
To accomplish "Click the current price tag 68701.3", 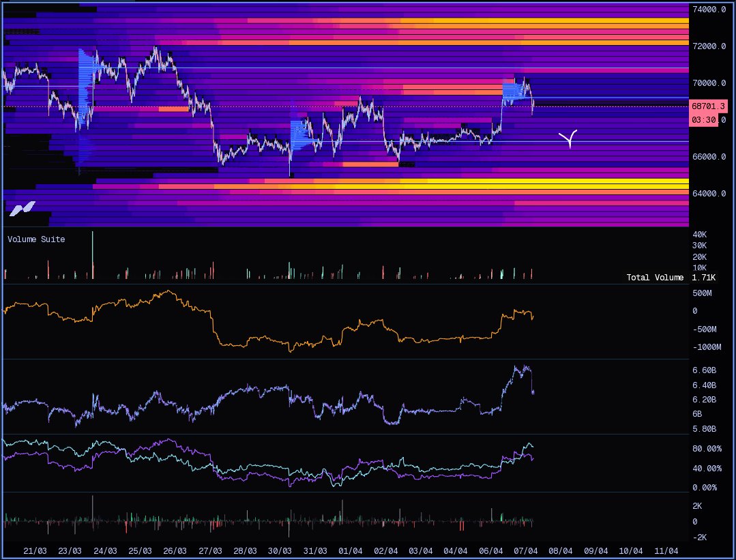I will (x=709, y=106).
